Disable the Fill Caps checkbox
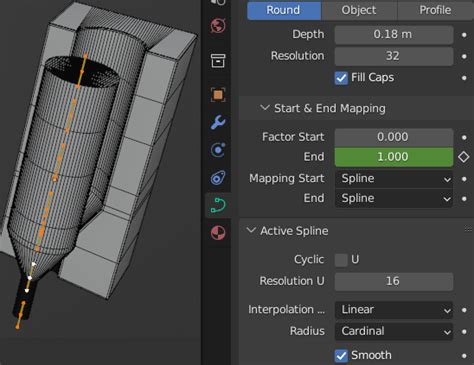 click(341, 78)
